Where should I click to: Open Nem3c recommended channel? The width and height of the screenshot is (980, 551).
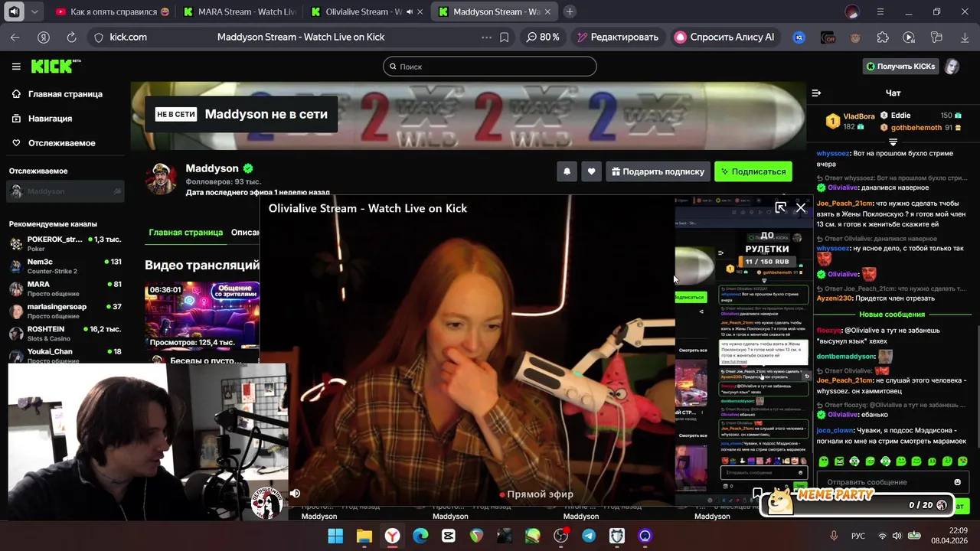pos(65,266)
